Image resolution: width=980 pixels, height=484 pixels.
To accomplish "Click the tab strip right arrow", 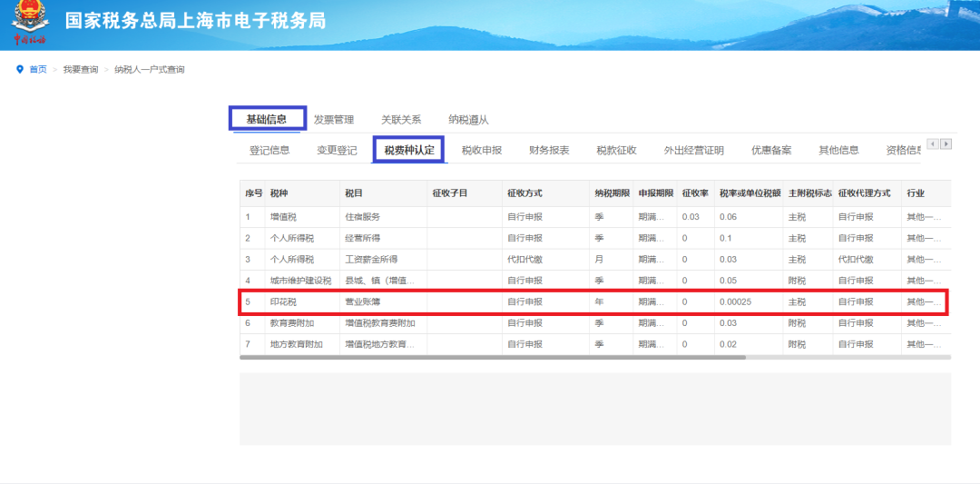I will (946, 143).
